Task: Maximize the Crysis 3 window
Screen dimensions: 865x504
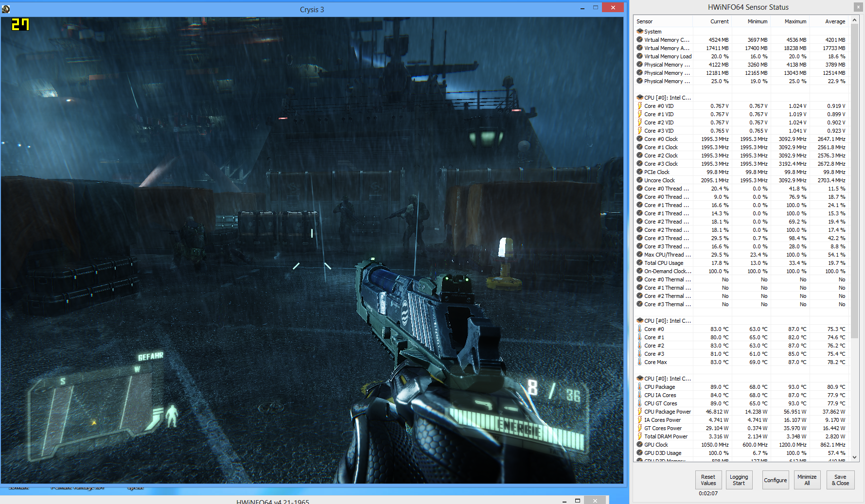Action: click(x=595, y=8)
